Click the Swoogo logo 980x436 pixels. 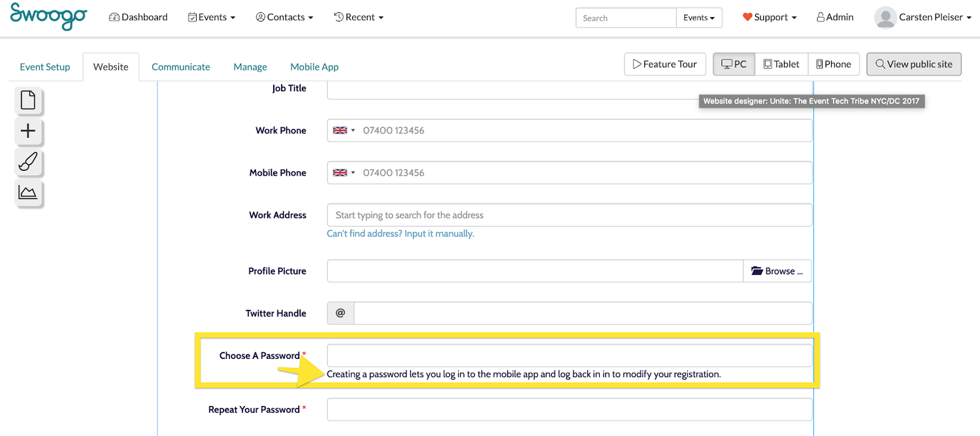48,16
